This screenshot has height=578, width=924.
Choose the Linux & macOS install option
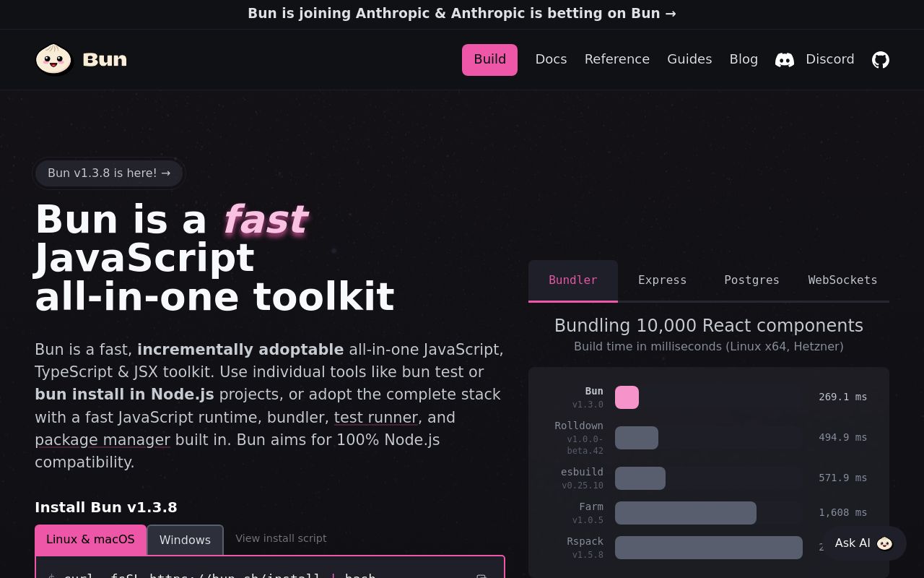(x=90, y=540)
